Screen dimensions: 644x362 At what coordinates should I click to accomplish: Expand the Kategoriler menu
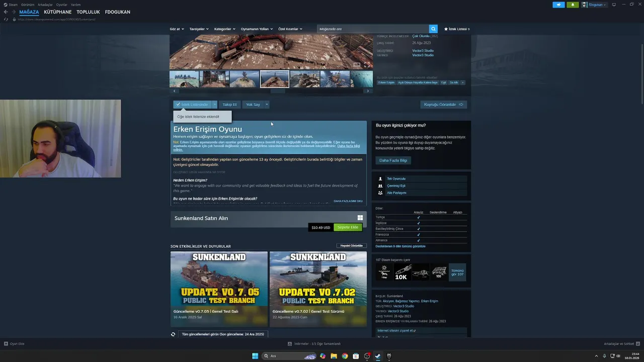(224, 29)
